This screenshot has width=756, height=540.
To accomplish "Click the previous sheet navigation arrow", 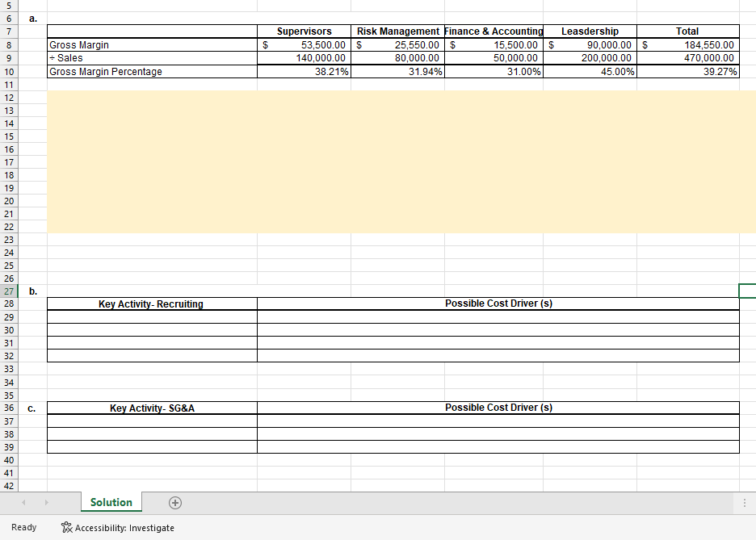I will [x=23, y=503].
